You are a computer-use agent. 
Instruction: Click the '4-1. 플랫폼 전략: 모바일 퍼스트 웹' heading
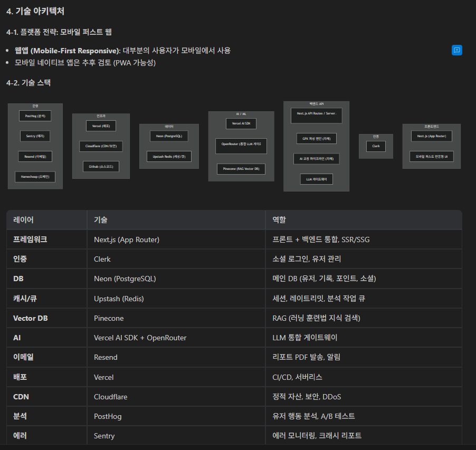[x=59, y=32]
